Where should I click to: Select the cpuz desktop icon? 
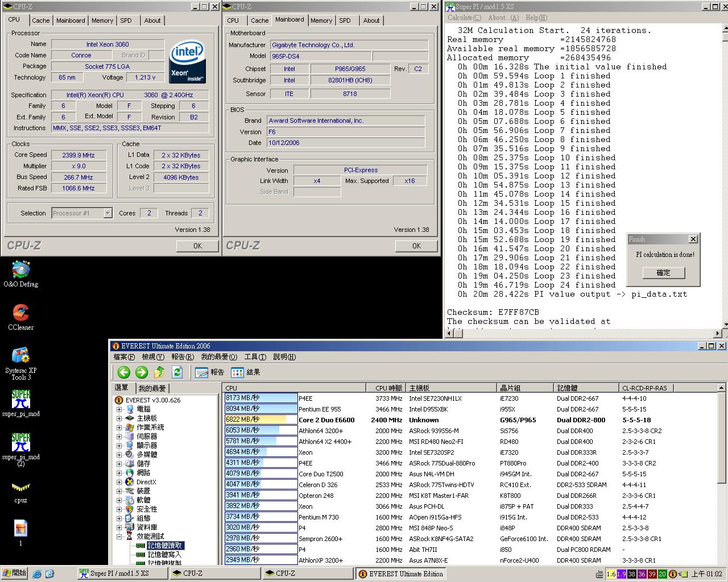tap(21, 491)
